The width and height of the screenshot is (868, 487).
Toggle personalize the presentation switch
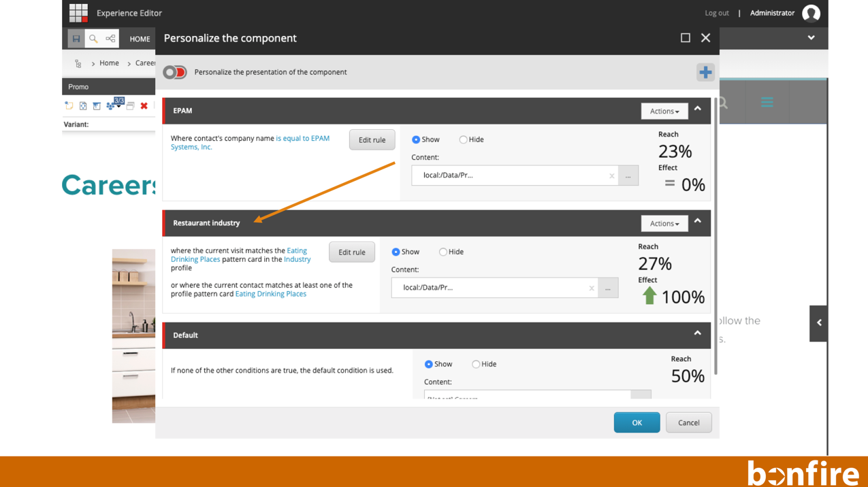click(175, 72)
